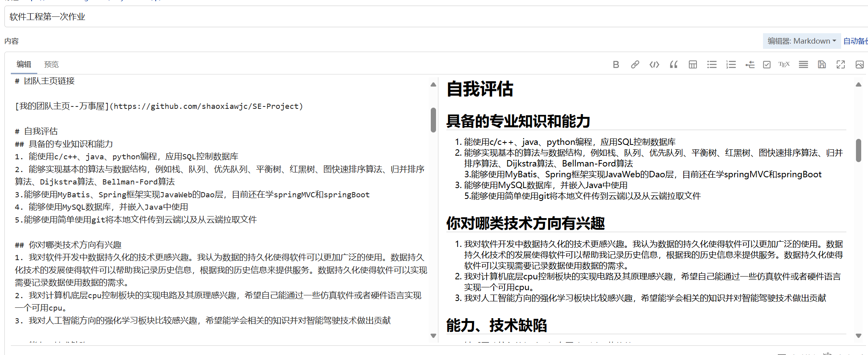
Task: Click the editor pane scroll down arrow
Action: click(x=433, y=336)
